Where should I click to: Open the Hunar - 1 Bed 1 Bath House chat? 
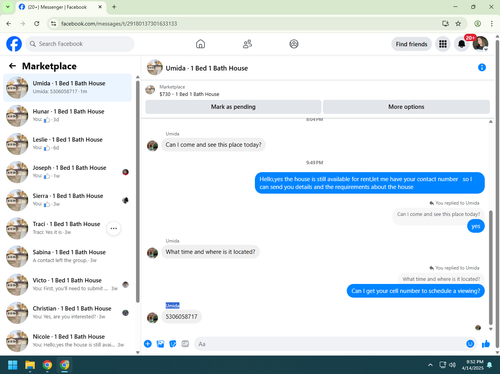tap(67, 116)
